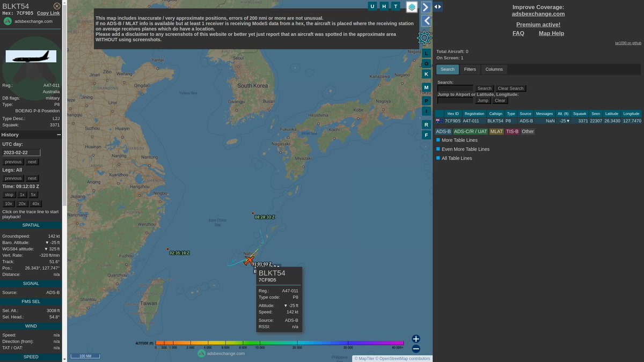The height and width of the screenshot is (362, 644).
Task: Toggle the TIS-B source filter label
Action: coord(513,131)
